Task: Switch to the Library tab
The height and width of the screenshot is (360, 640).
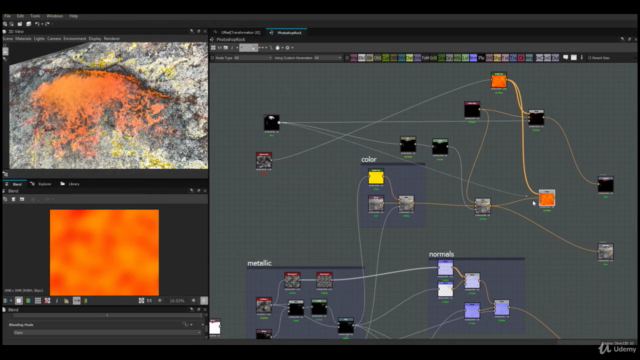Action: click(70, 184)
